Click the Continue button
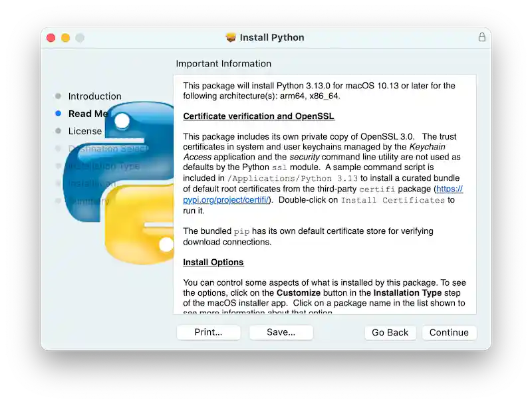The height and width of the screenshot is (404, 532). click(449, 332)
